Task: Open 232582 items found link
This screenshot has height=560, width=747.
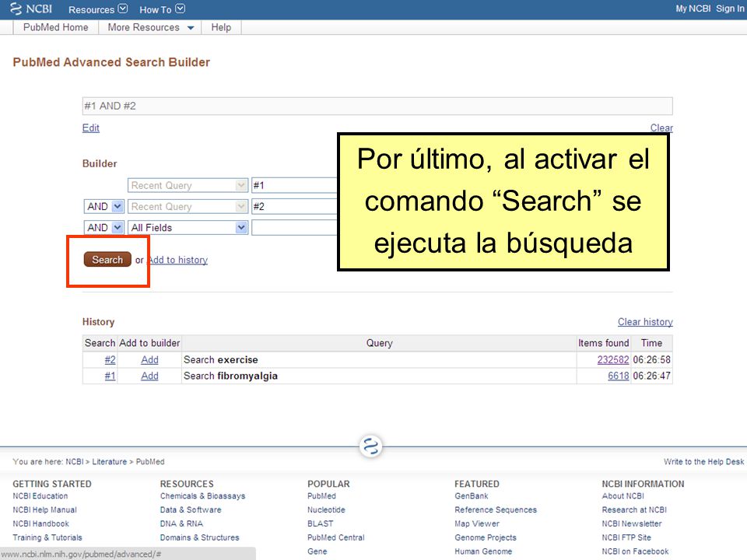Action: 613,360
